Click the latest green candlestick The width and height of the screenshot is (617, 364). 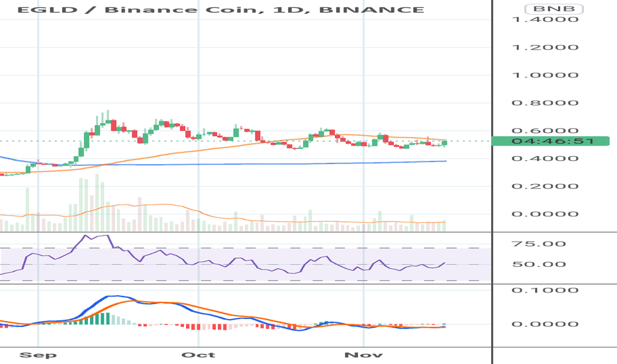tap(445, 143)
